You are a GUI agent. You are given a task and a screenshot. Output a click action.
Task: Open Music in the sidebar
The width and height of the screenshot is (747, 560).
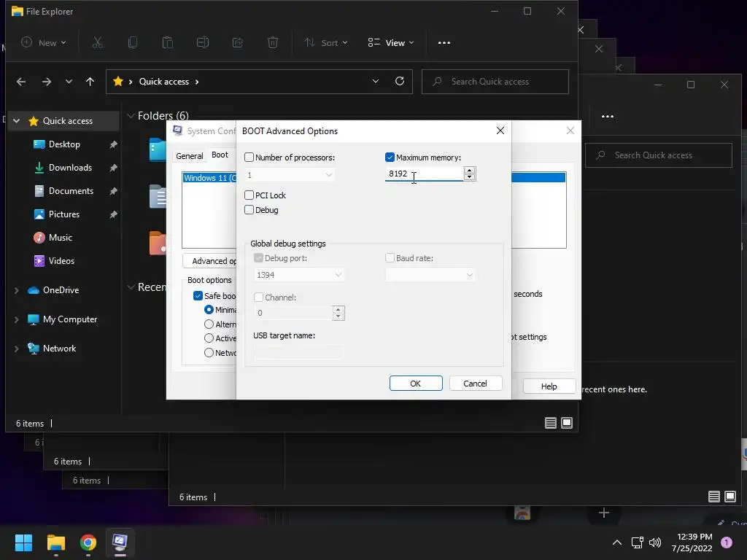60,238
